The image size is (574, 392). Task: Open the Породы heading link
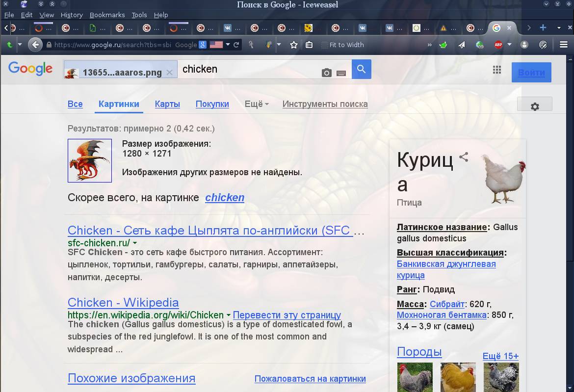419,352
